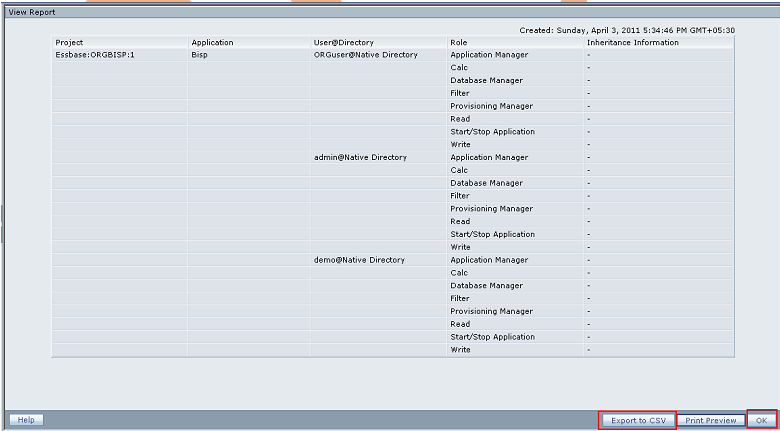The image size is (780, 431).
Task: Select the Role column header
Action: tap(515, 42)
